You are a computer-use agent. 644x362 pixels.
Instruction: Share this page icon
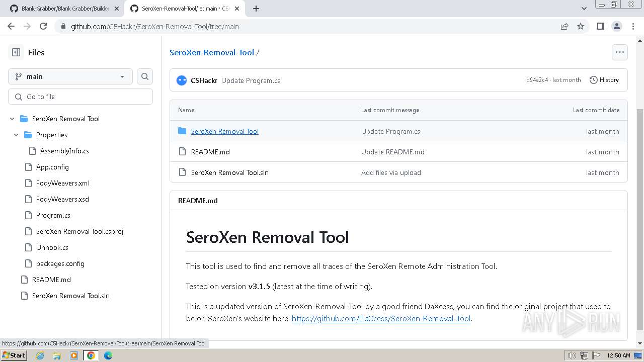click(565, 27)
